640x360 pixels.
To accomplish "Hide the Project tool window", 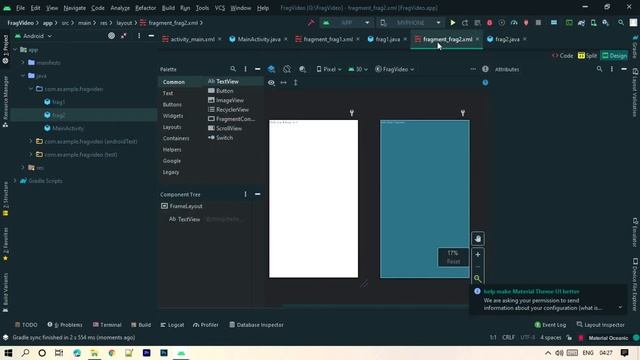I will (x=151, y=36).
